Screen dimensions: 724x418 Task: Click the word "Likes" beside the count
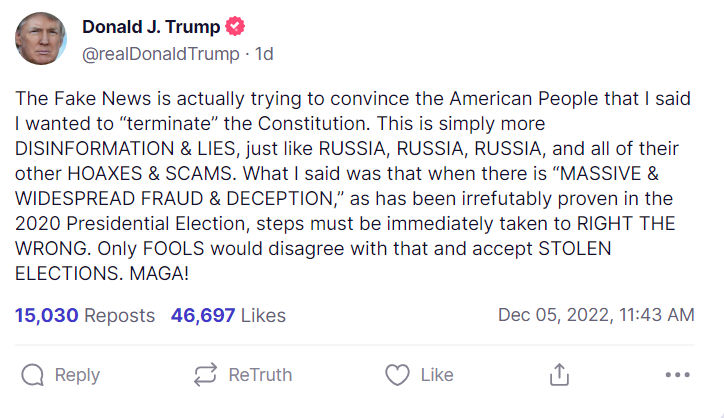[263, 316]
